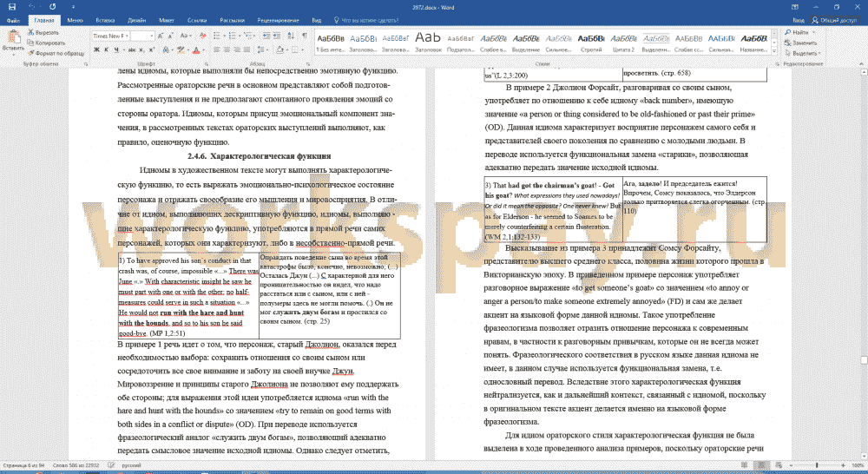Image resolution: width=868 pixels, height=474 pixels.
Task: Click Общий доступ share button
Action: [x=834, y=21]
